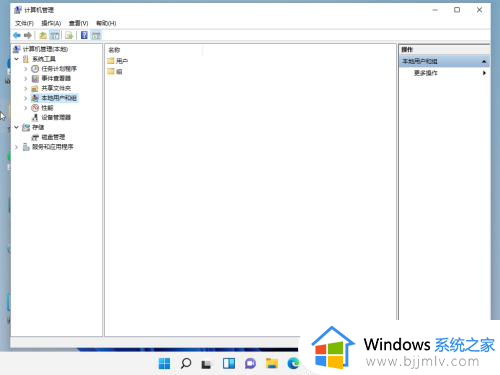The width and height of the screenshot is (500, 375).
Task: Open Widgets from the taskbar
Action: pos(229,363)
